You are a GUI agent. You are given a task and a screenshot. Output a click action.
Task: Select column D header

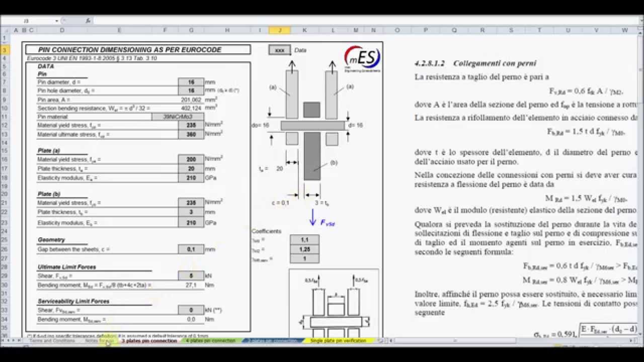62,31
